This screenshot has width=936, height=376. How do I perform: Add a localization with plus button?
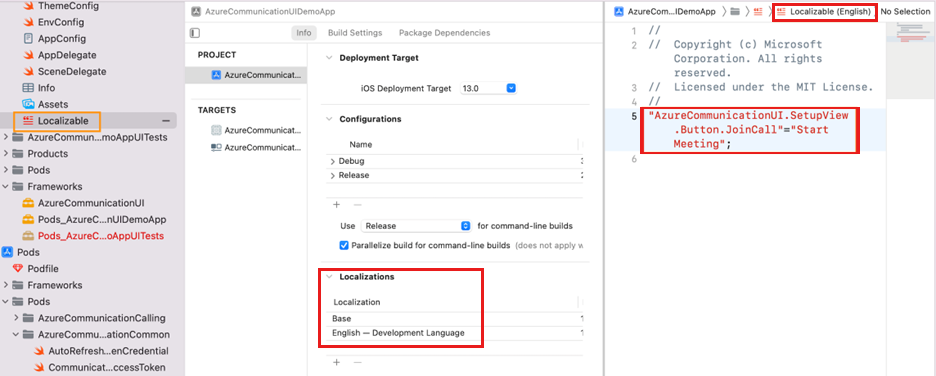pyautogui.click(x=336, y=362)
